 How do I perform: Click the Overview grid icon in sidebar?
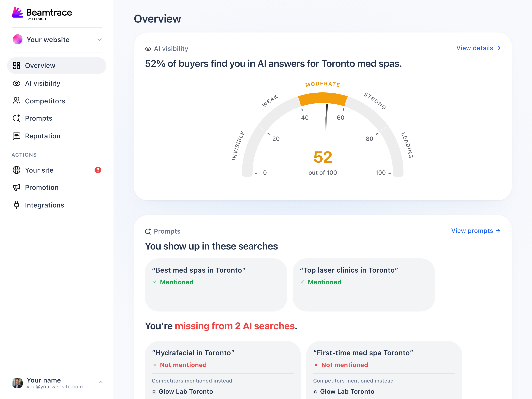coord(16,66)
